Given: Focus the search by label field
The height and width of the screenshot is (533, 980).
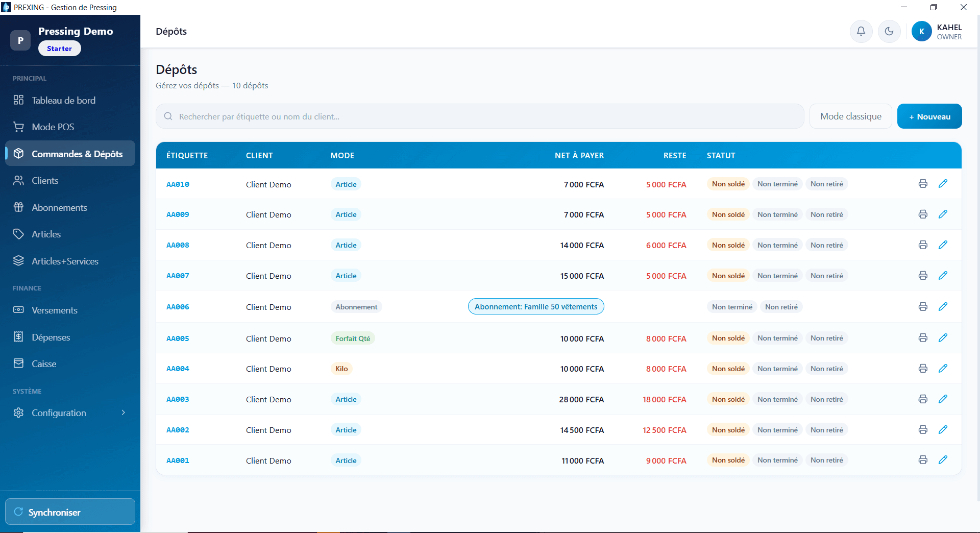Looking at the screenshot, I should (x=480, y=116).
